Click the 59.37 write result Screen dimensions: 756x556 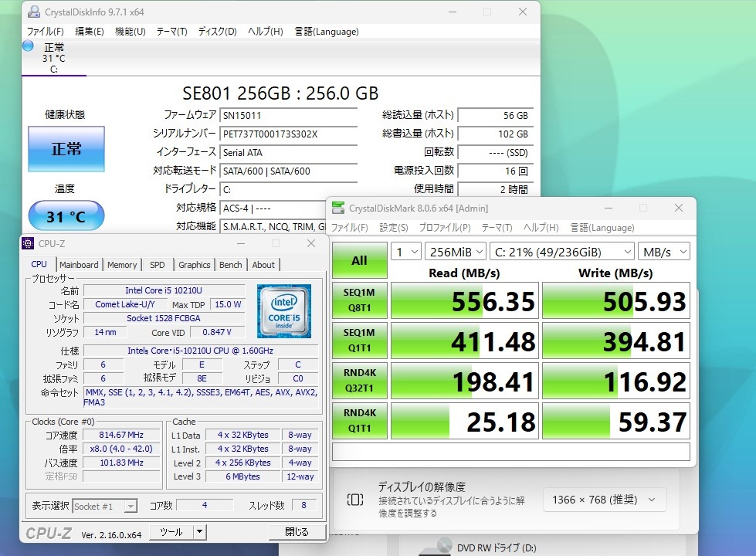(616, 421)
